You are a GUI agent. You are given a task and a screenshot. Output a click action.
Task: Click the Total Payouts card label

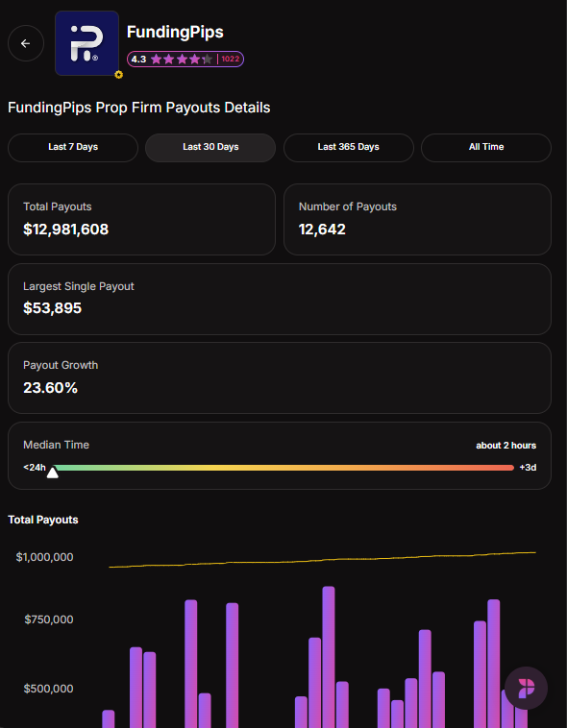58,206
